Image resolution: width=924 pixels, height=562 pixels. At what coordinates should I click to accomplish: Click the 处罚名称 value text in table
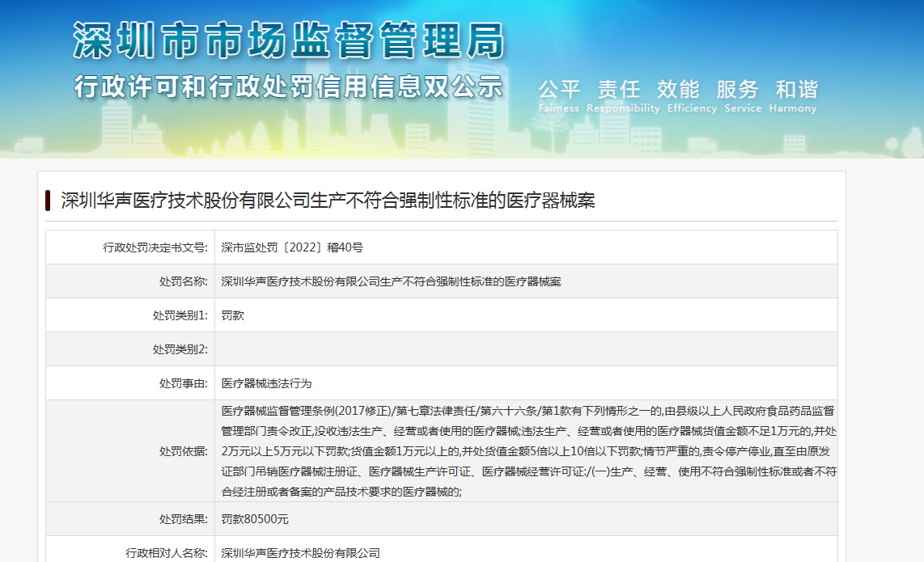391,281
